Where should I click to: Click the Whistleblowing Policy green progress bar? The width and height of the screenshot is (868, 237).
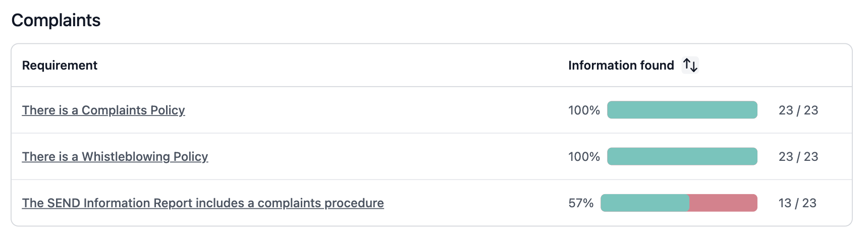pyautogui.click(x=682, y=156)
